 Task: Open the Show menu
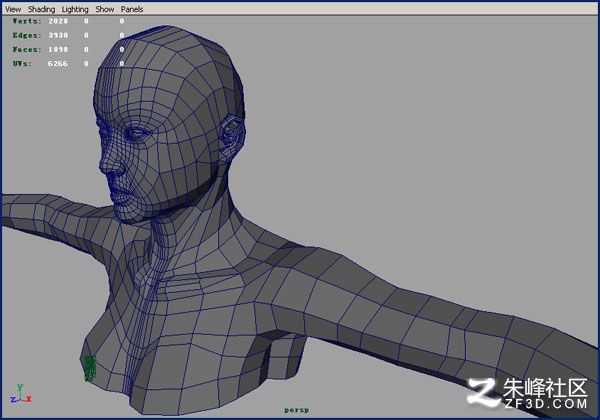tap(105, 9)
